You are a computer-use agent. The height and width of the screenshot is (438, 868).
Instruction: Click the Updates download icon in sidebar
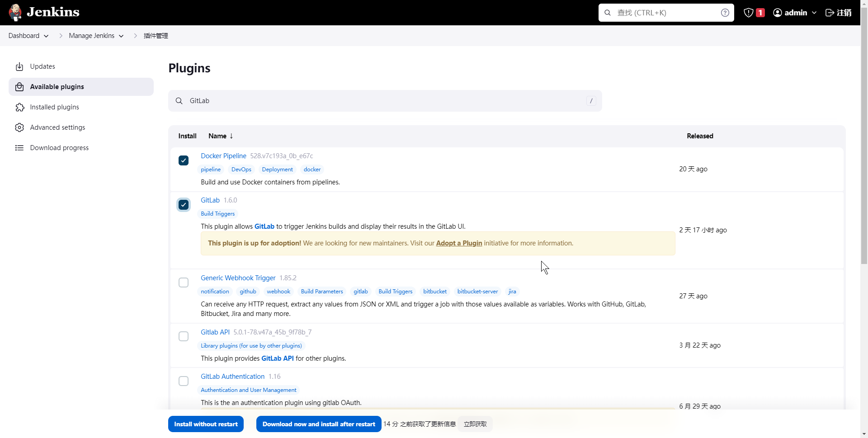(x=19, y=66)
